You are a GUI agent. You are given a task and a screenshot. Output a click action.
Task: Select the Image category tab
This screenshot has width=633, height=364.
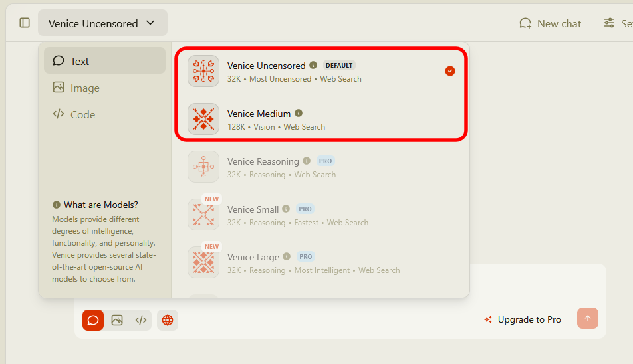click(x=104, y=88)
